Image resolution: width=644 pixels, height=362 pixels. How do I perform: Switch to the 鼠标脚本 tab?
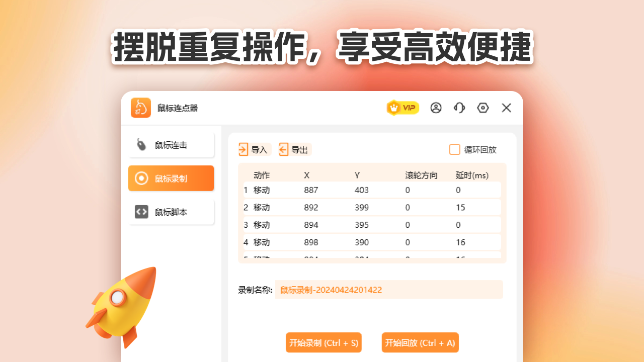[171, 212]
